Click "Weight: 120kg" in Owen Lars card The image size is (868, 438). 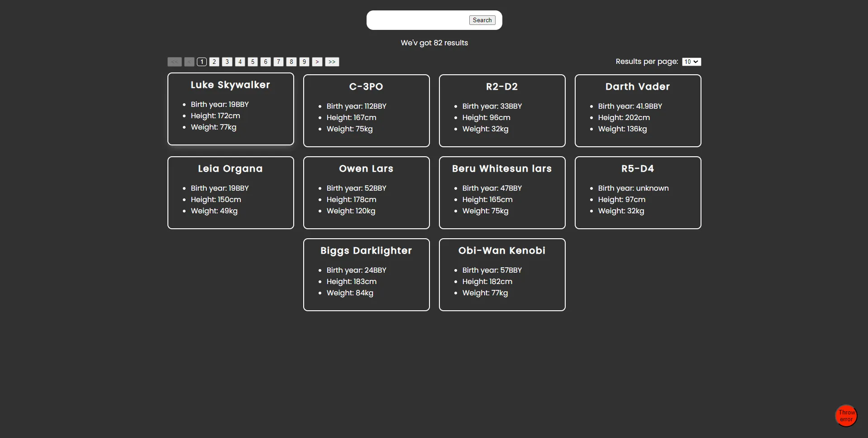[x=351, y=211]
